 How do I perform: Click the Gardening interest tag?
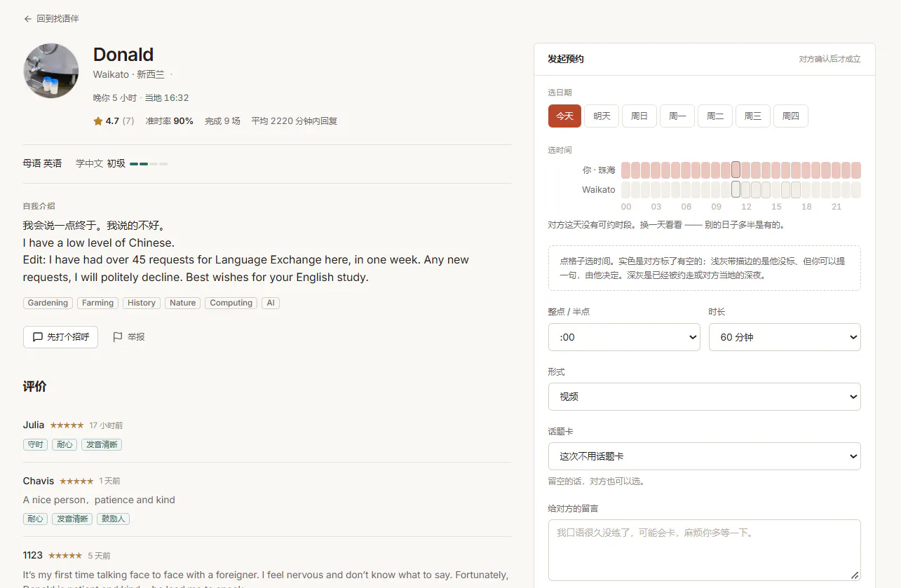48,303
